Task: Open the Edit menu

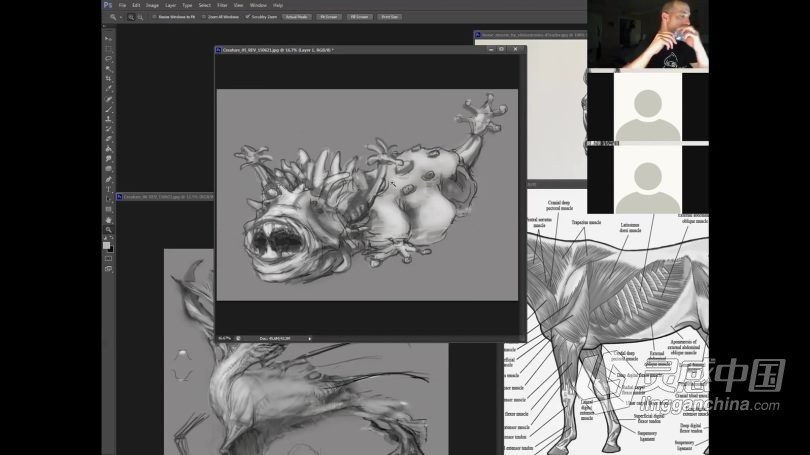Action: pos(136,5)
